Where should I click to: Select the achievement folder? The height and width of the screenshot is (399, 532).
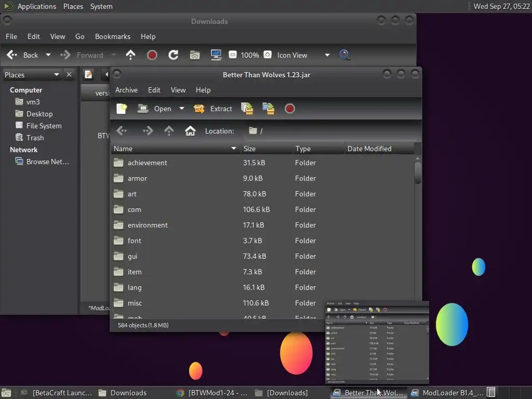point(262,163)
